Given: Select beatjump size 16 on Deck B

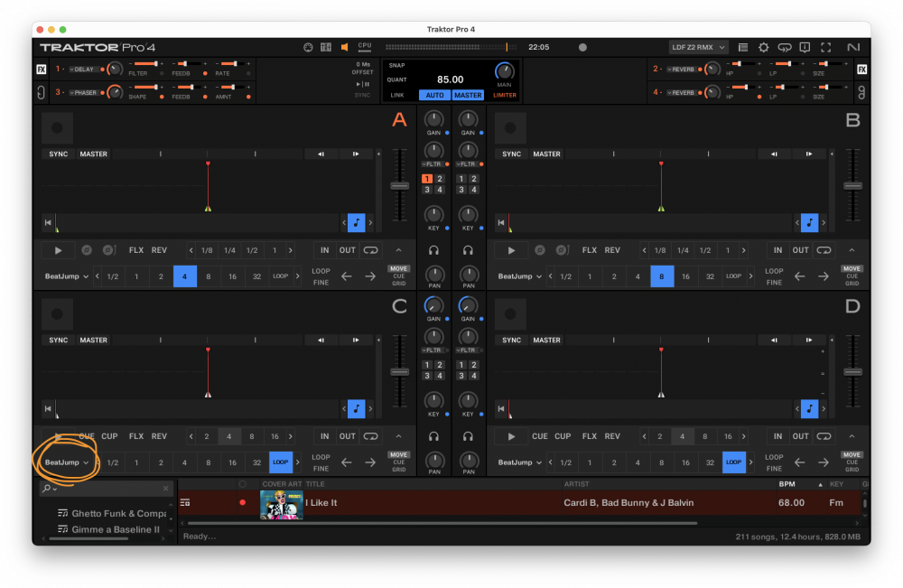Looking at the screenshot, I should click(x=685, y=276).
